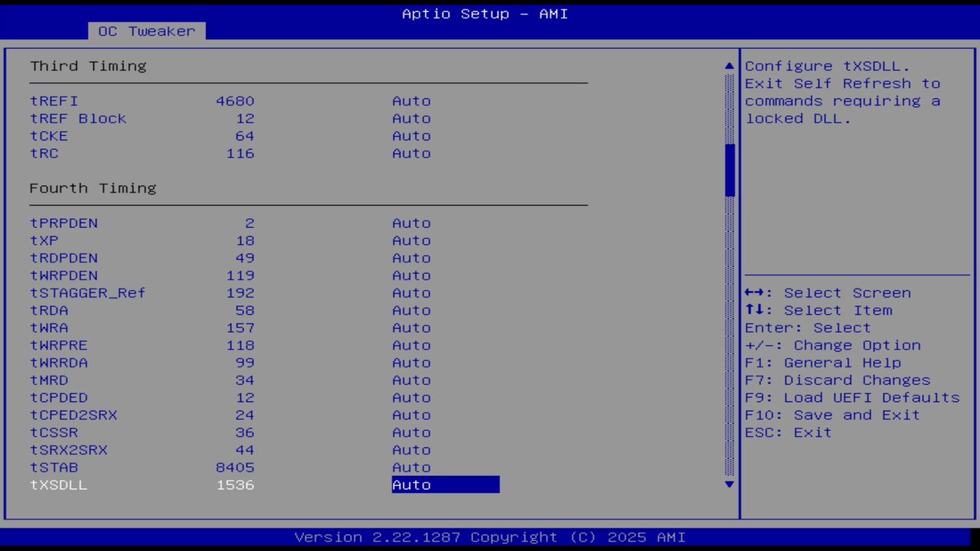Set the tRDPDEN Auto value

point(411,259)
